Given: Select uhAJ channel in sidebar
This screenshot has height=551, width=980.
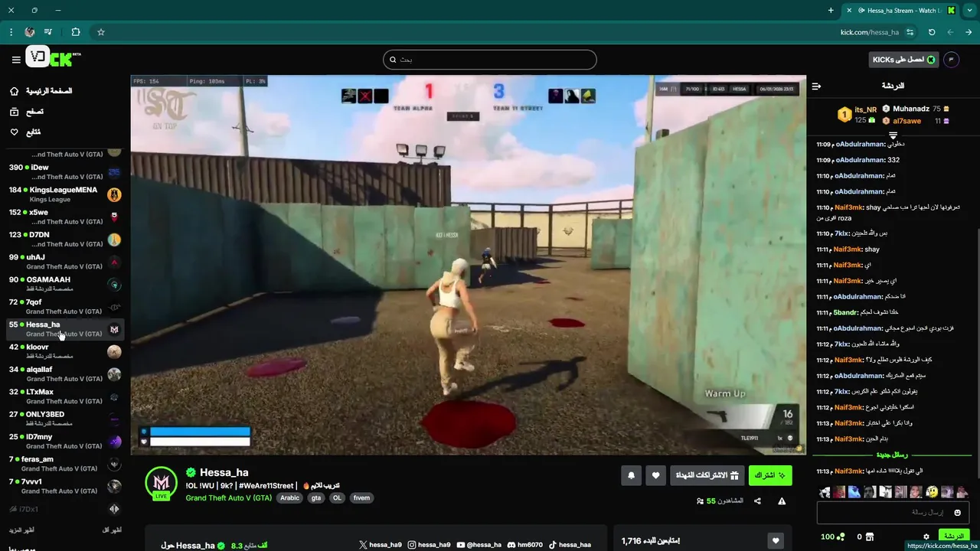Looking at the screenshot, I should [65, 262].
